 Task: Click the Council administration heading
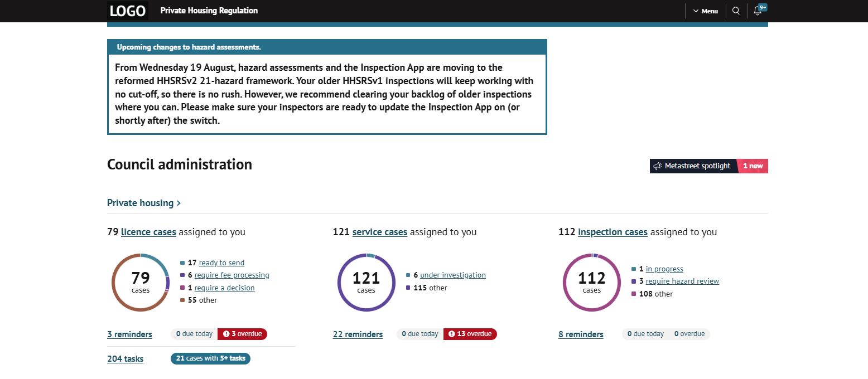click(180, 164)
